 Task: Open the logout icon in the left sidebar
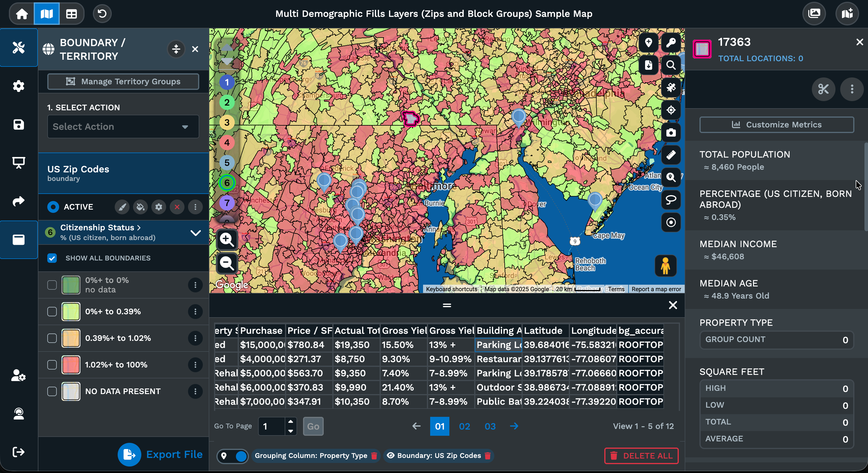click(x=19, y=452)
